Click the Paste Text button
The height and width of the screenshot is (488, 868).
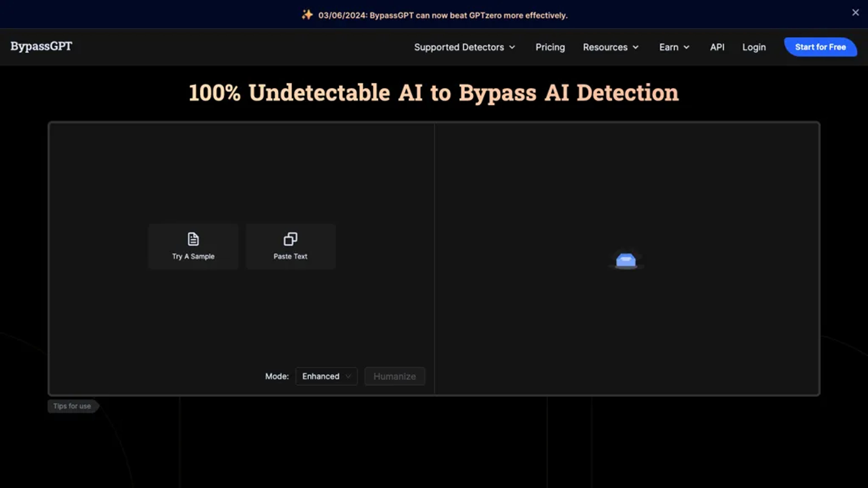pos(290,246)
